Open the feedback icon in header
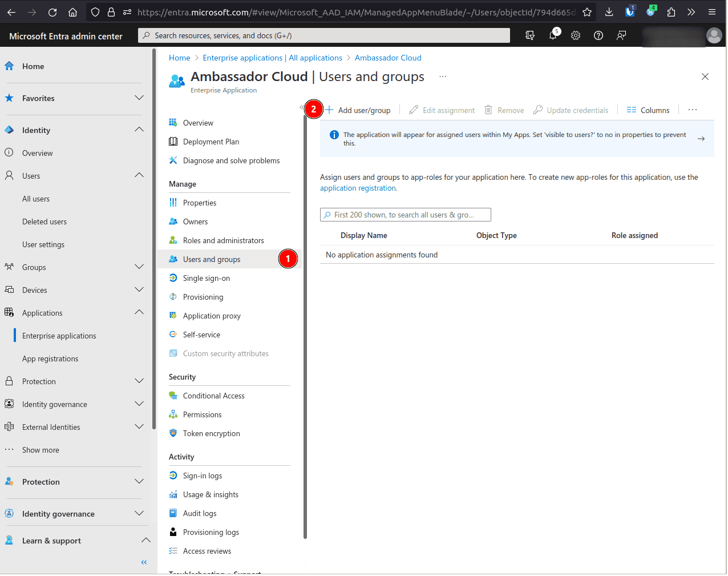The image size is (728, 576). pyautogui.click(x=621, y=35)
